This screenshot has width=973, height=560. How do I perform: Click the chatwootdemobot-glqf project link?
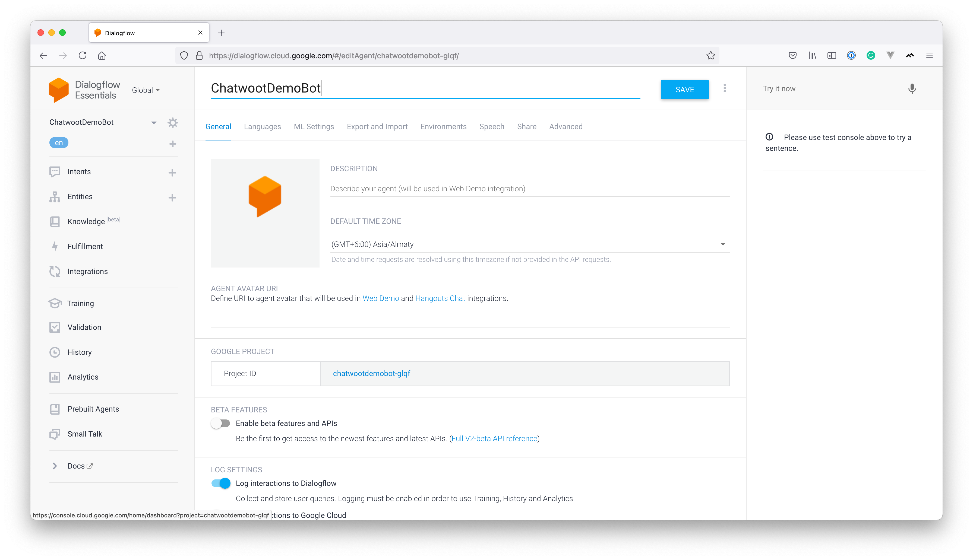pos(372,373)
